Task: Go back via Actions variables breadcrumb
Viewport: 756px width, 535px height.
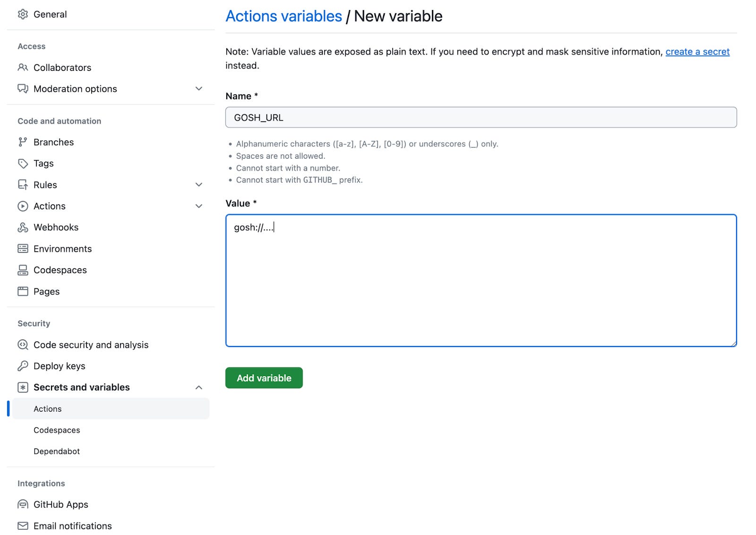Action: click(283, 16)
